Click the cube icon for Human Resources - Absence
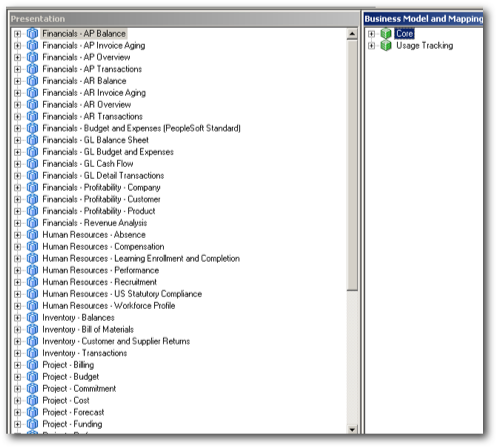Screen dimensions: 497x448 [x=32, y=235]
